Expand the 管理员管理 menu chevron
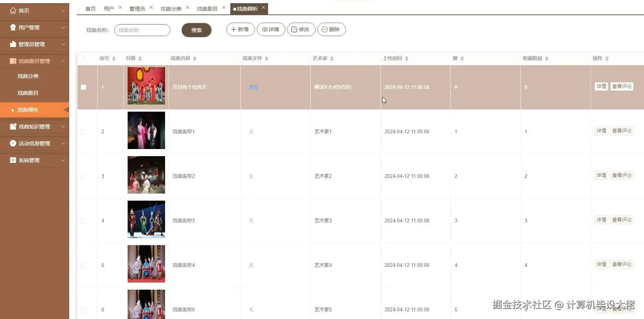Image resolution: width=644 pixels, height=319 pixels. [63, 44]
